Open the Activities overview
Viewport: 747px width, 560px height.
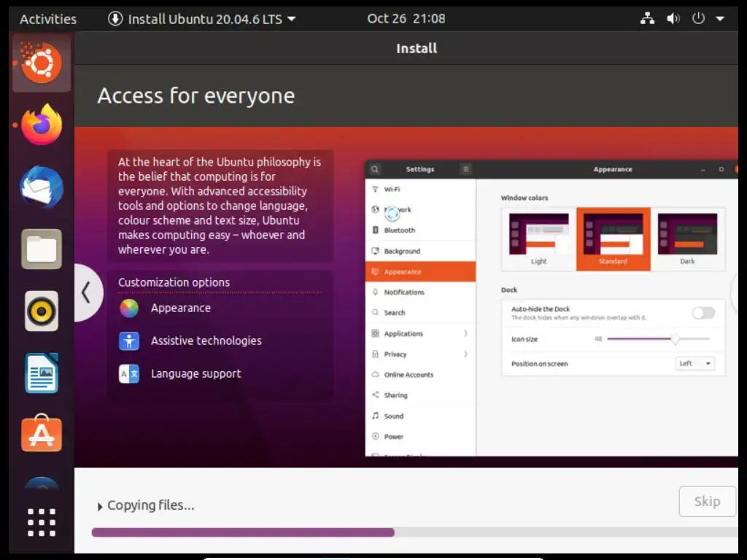pyautogui.click(x=48, y=19)
